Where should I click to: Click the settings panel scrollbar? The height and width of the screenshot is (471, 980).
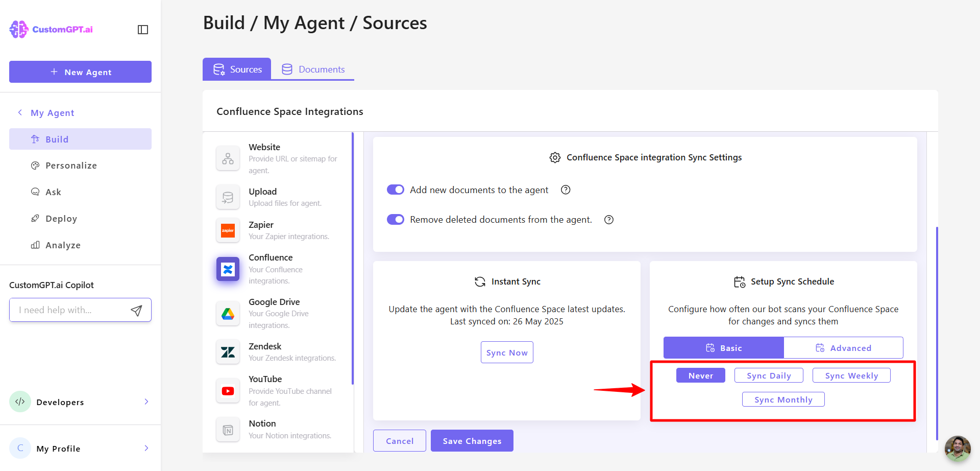coord(937,333)
